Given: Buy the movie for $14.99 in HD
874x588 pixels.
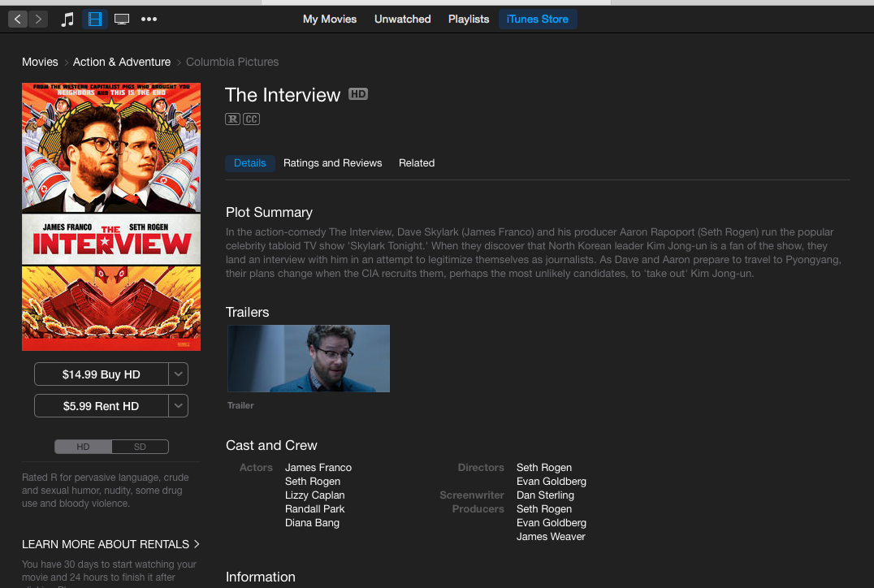Looking at the screenshot, I should click(x=101, y=374).
